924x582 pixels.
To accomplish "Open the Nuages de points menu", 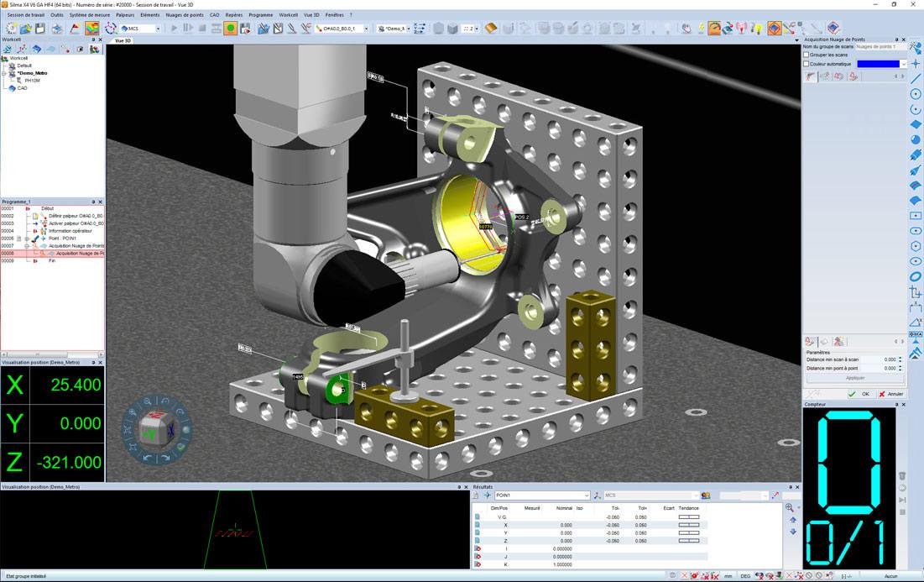I will click(185, 15).
